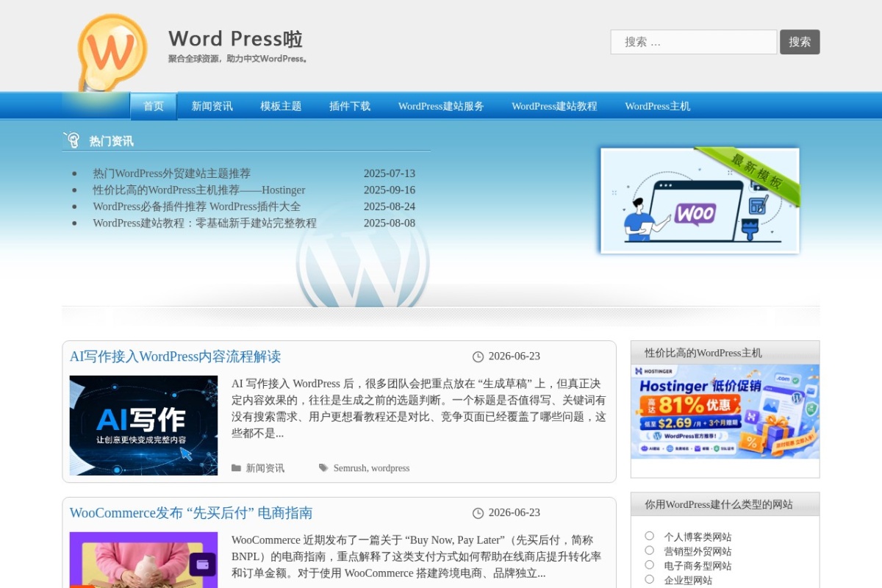Screen dimensions: 882x588
Task: Click the wordpress tag link
Action: point(390,468)
